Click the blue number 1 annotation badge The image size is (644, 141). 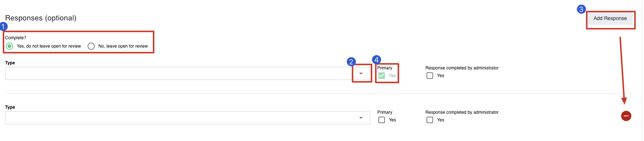point(3,27)
